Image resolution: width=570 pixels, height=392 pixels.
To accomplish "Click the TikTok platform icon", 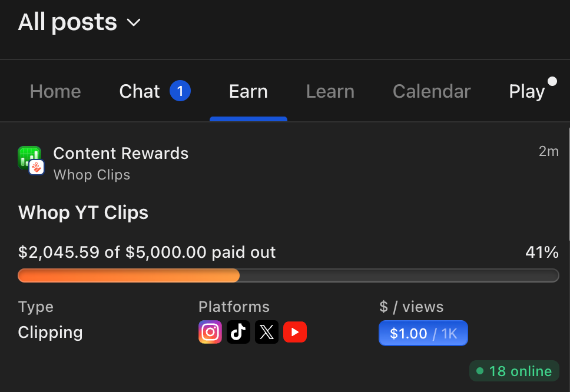I will coord(238,333).
